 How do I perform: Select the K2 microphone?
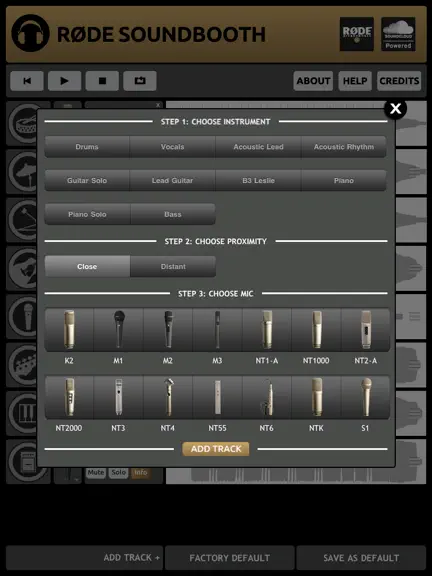(x=69, y=330)
